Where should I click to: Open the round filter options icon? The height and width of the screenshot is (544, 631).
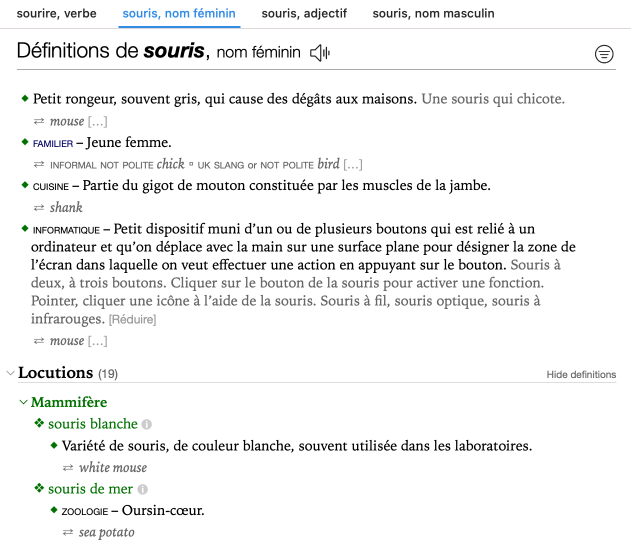pyautogui.click(x=604, y=54)
